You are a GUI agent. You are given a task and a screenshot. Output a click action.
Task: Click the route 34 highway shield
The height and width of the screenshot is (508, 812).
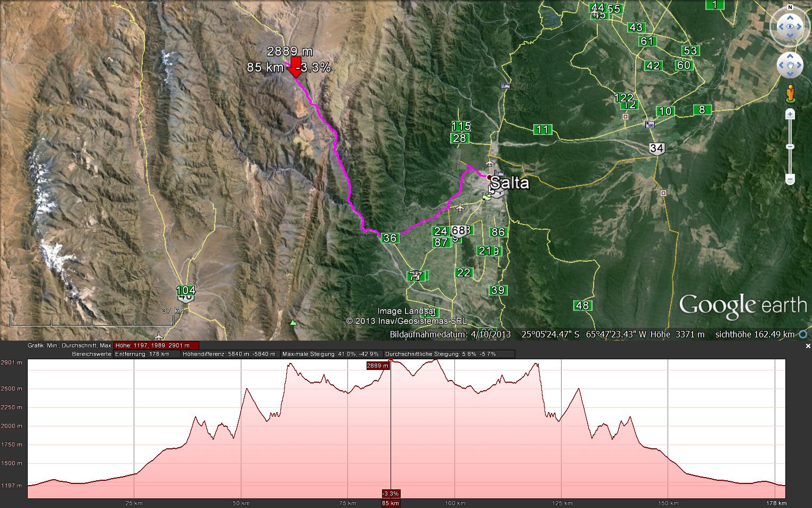(657, 148)
